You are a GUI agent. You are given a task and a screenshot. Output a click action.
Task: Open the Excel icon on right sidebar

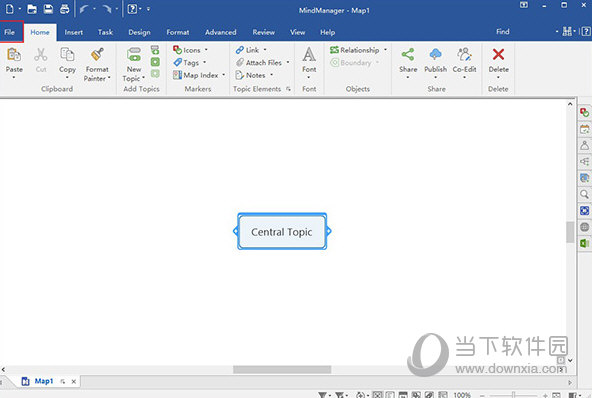point(584,243)
